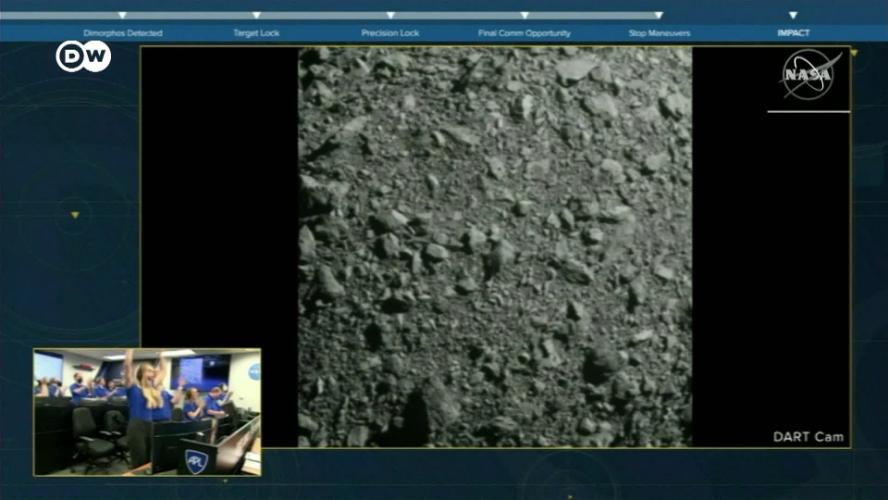Click the IMPACT label

pyautogui.click(x=793, y=33)
